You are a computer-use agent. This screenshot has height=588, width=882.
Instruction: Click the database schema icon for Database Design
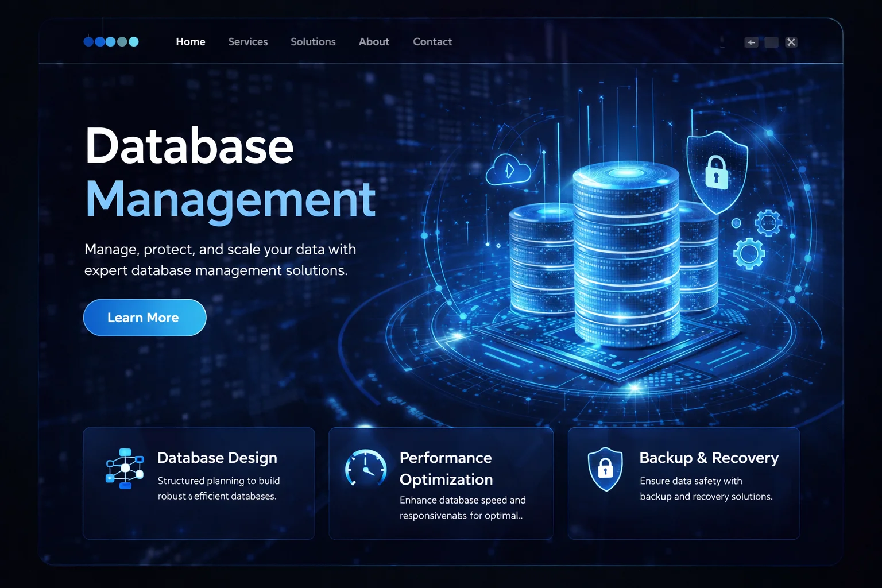[x=125, y=469]
